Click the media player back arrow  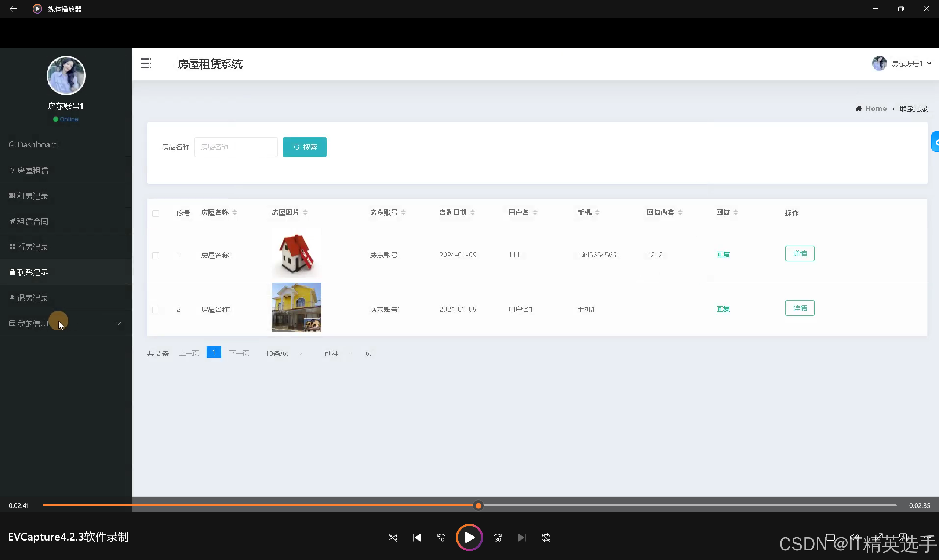pyautogui.click(x=13, y=9)
